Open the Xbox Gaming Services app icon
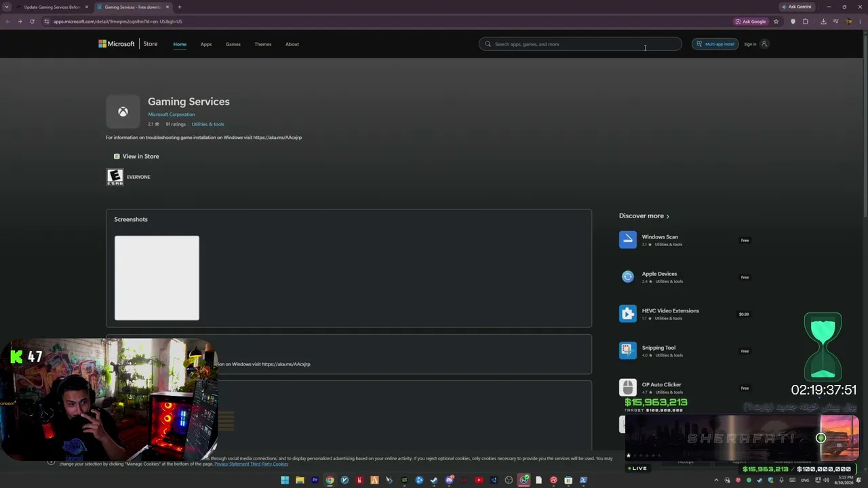Screen dimensions: 868x488 123,112
